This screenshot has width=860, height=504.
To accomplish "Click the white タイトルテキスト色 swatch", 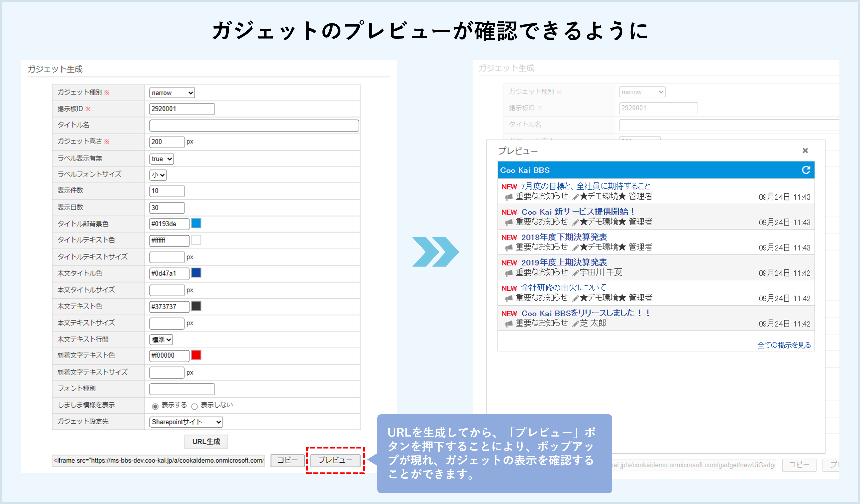I will (196, 240).
